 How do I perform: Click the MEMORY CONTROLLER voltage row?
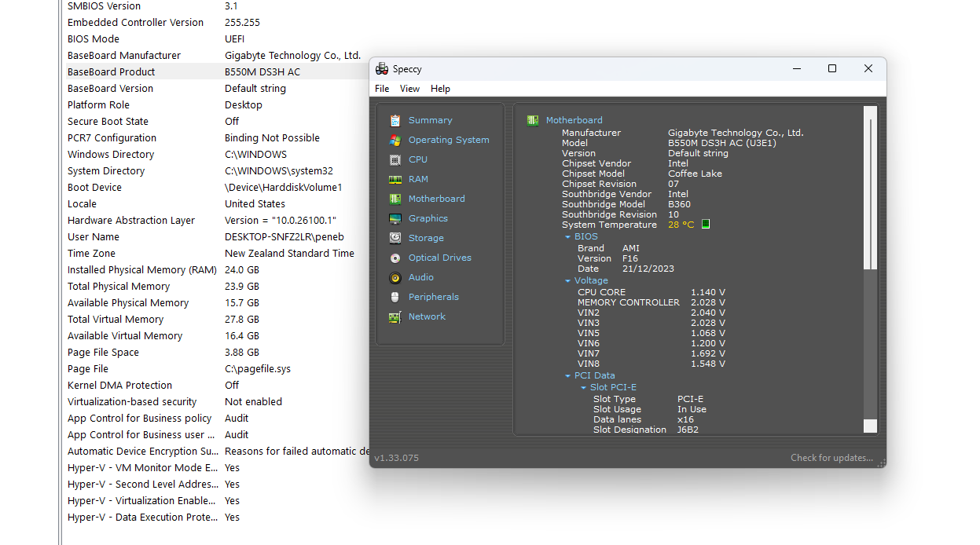651,302
